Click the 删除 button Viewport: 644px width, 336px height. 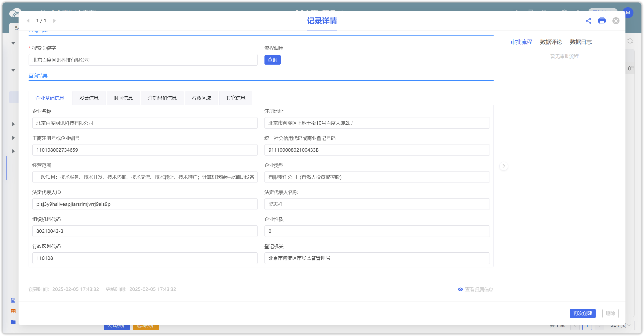610,313
